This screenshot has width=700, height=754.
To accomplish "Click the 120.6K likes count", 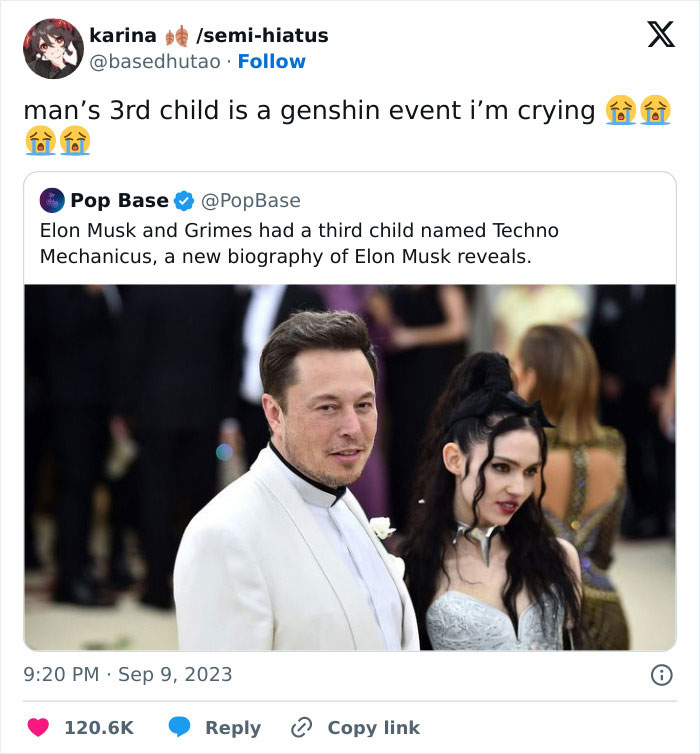I will pos(98,727).
